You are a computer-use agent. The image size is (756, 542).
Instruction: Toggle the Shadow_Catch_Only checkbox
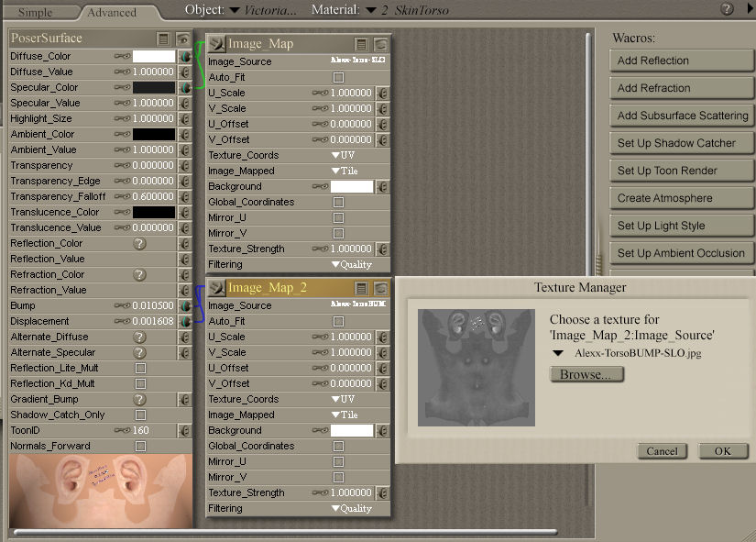pos(140,415)
